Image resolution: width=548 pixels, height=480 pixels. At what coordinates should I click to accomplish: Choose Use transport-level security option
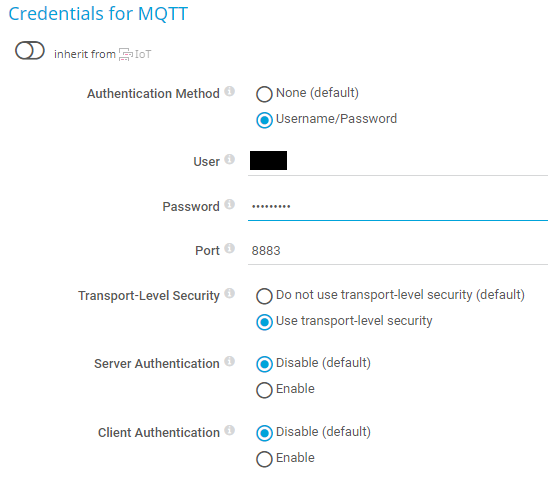tap(264, 322)
